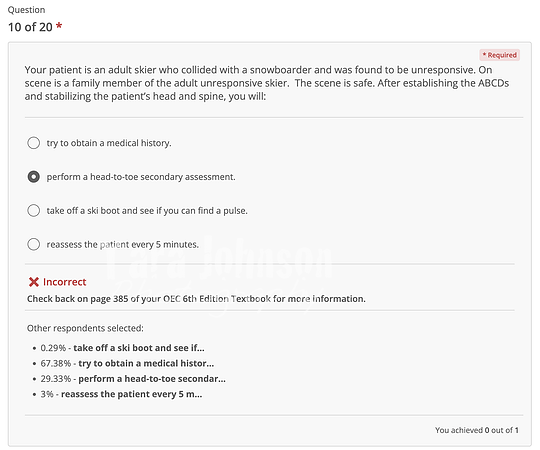Click the 0.29% ski boot statistic entry

pyautogui.click(x=122, y=348)
